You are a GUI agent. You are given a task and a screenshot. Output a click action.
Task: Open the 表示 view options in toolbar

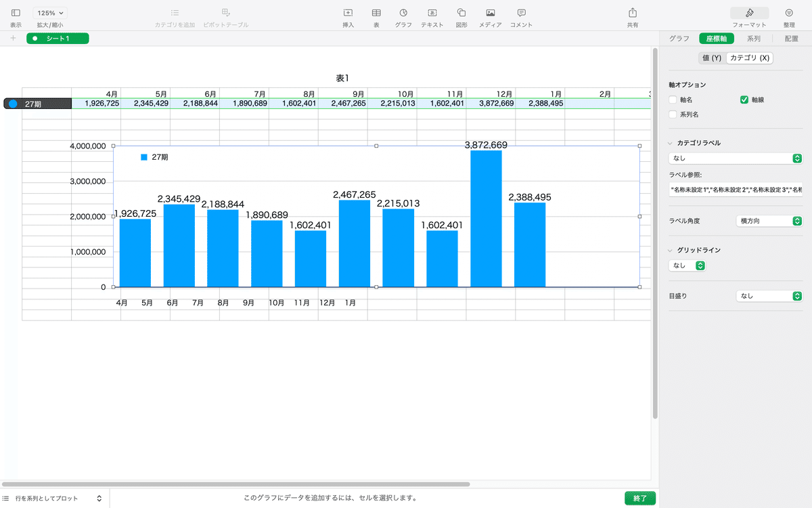pos(16,13)
